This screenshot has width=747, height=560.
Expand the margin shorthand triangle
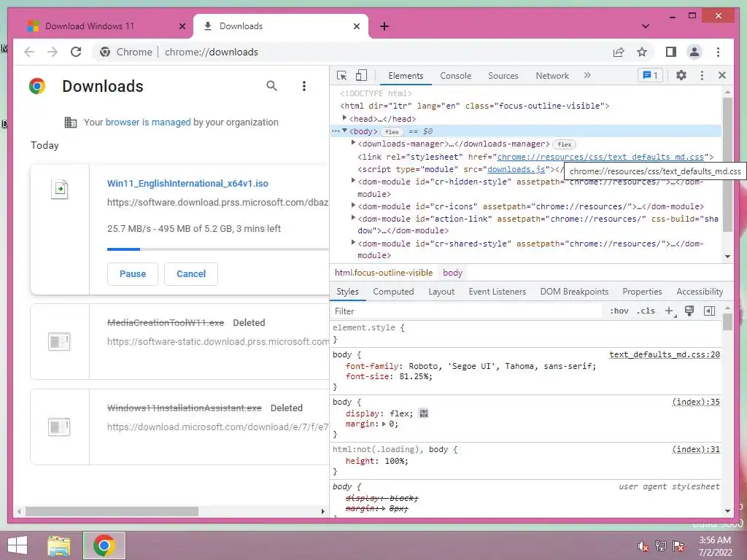tap(384, 424)
